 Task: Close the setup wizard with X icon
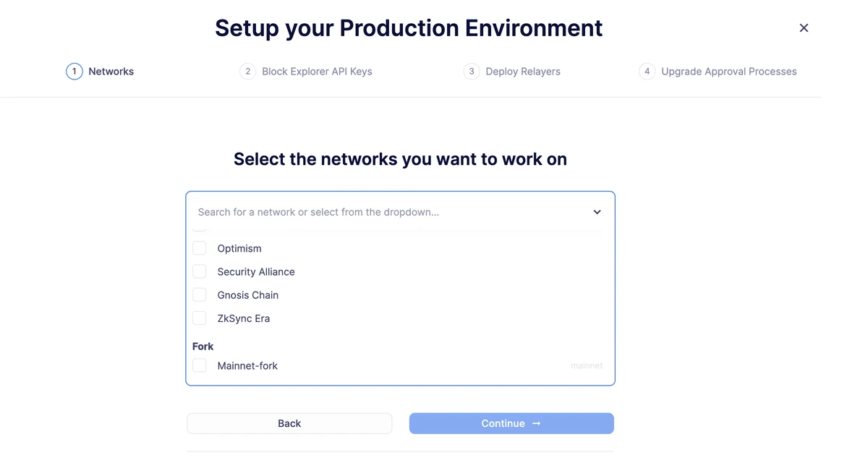tap(804, 28)
